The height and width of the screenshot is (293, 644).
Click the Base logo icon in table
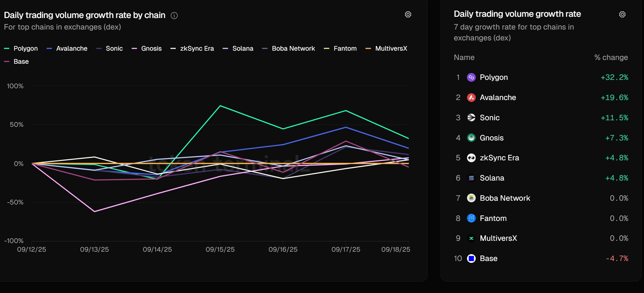pos(471,259)
